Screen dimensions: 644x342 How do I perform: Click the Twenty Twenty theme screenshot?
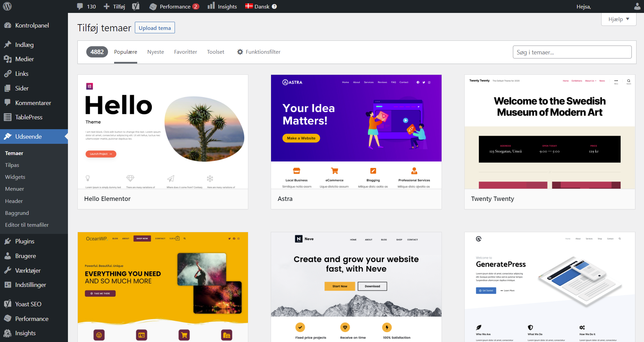pyautogui.click(x=550, y=132)
